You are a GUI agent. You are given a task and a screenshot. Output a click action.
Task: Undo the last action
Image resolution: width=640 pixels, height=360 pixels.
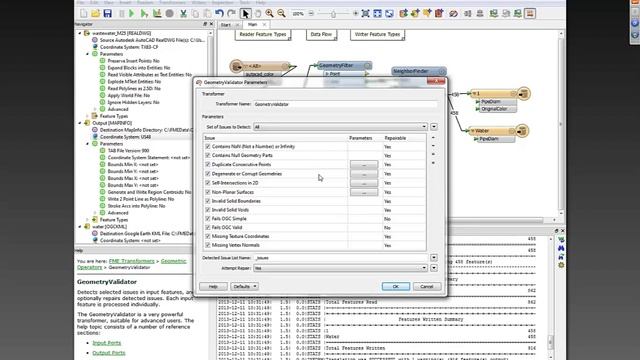click(220, 13)
